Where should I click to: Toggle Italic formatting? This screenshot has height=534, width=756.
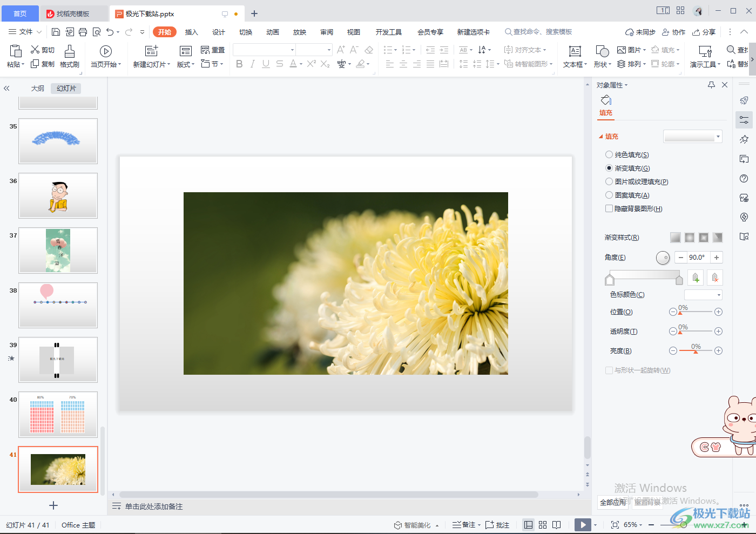(252, 64)
